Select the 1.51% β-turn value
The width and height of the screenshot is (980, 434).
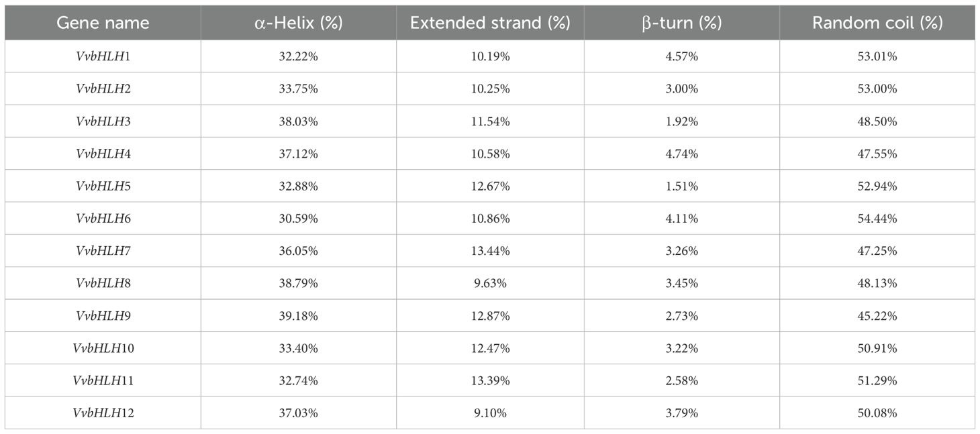coord(681,186)
